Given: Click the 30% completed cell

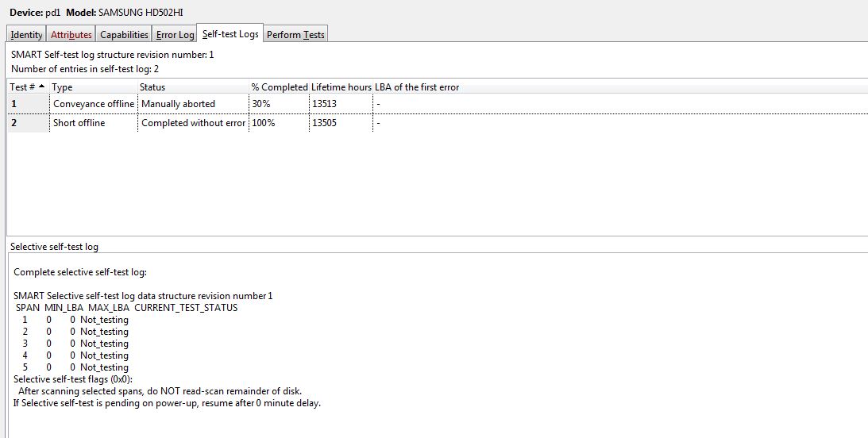Looking at the screenshot, I should tap(260, 104).
